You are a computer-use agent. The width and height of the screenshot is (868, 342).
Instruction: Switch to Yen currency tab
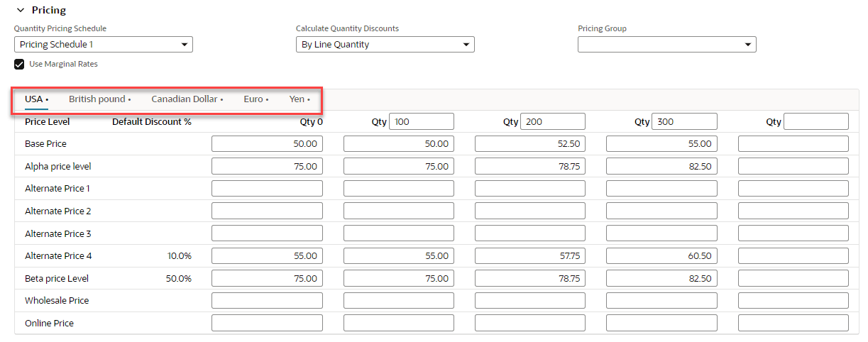(300, 99)
